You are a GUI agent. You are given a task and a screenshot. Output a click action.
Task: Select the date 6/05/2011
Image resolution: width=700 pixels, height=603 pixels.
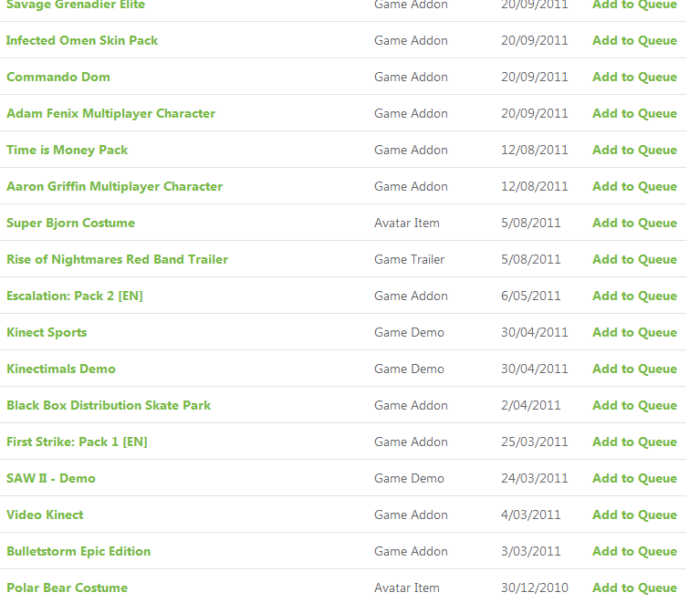point(530,296)
